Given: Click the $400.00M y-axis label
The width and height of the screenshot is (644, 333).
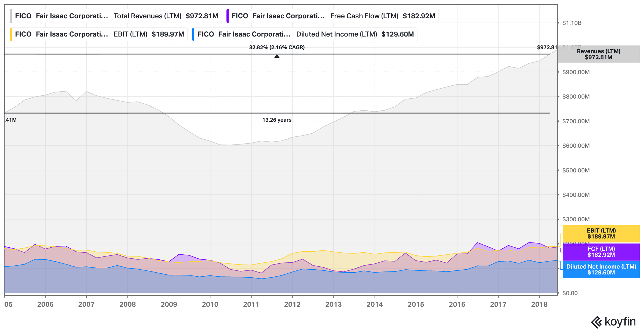Looking at the screenshot, I should click(576, 195).
